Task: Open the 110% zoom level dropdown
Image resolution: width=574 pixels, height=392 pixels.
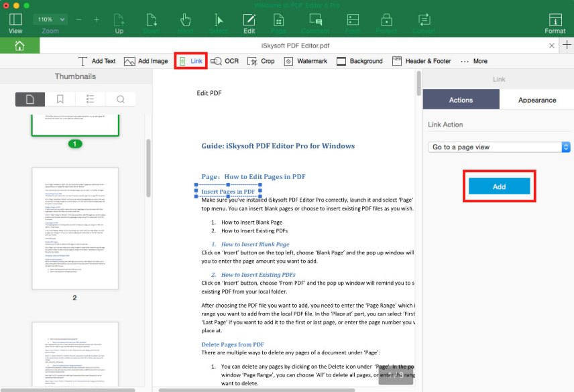Action: (x=50, y=19)
